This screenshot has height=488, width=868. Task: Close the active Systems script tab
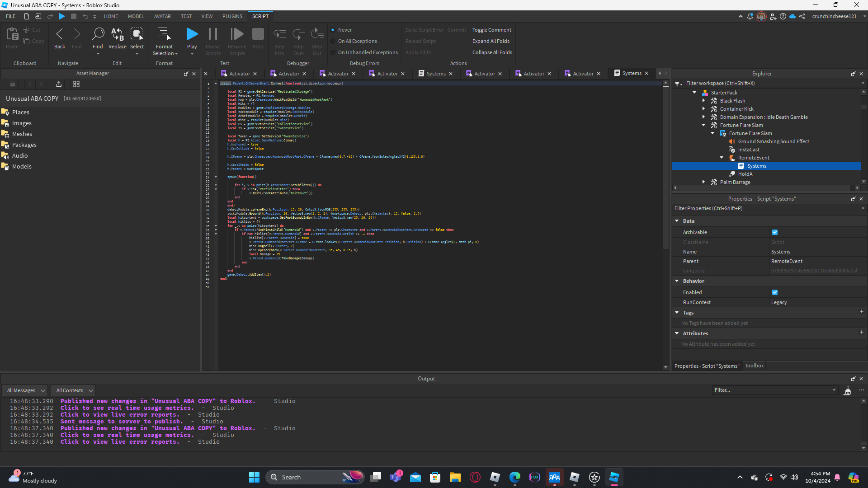tap(646, 73)
